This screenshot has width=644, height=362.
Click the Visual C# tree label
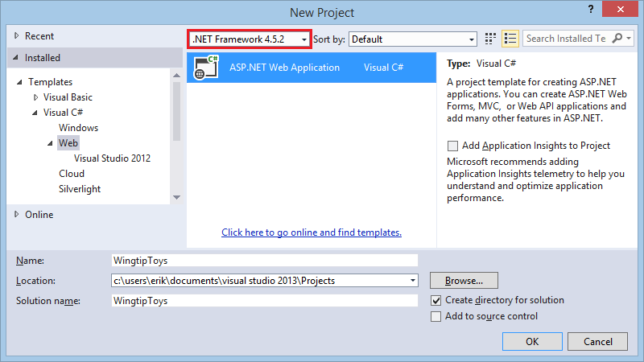click(x=64, y=113)
